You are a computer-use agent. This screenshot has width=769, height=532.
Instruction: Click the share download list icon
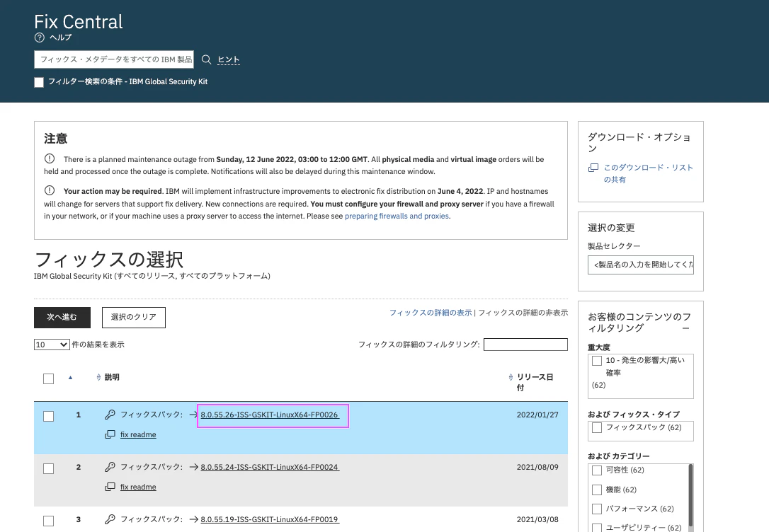593,168
